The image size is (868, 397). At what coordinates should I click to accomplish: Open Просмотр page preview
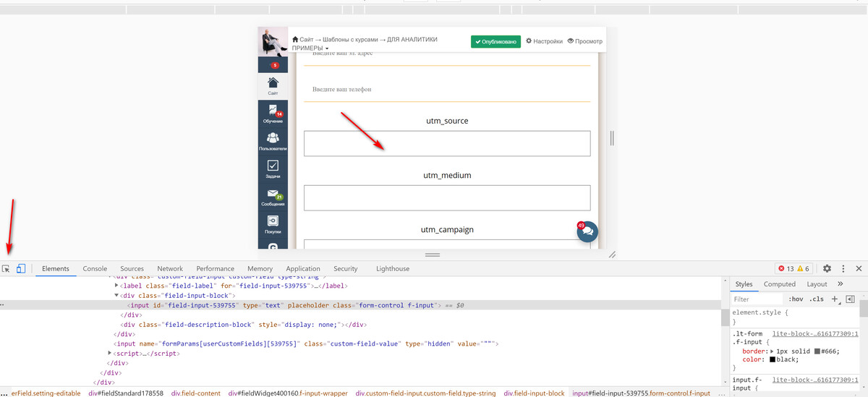(584, 41)
